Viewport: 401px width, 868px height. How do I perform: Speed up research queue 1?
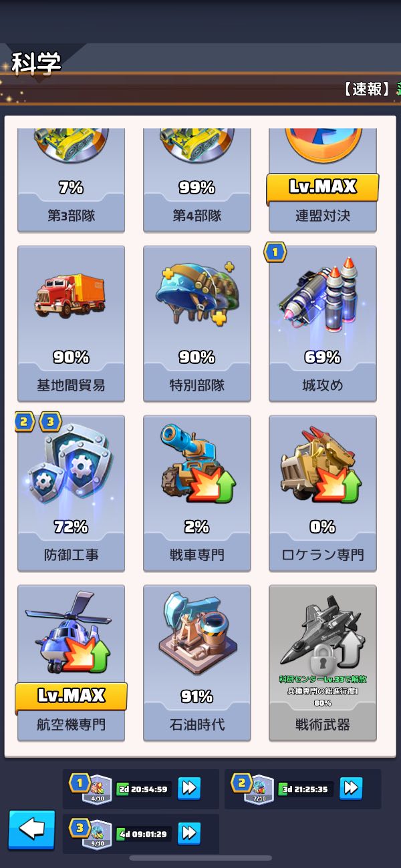point(189,789)
